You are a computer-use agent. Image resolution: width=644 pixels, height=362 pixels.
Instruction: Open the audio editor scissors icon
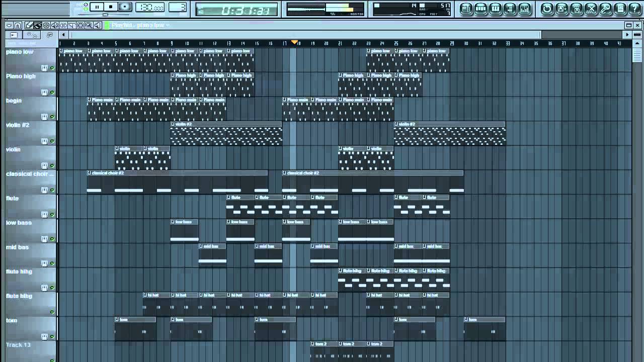pyautogui.click(x=591, y=9)
